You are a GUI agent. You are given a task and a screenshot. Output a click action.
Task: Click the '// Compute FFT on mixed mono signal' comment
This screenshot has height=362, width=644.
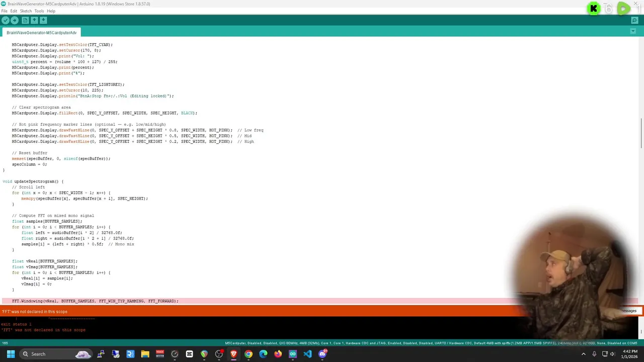coord(53,216)
